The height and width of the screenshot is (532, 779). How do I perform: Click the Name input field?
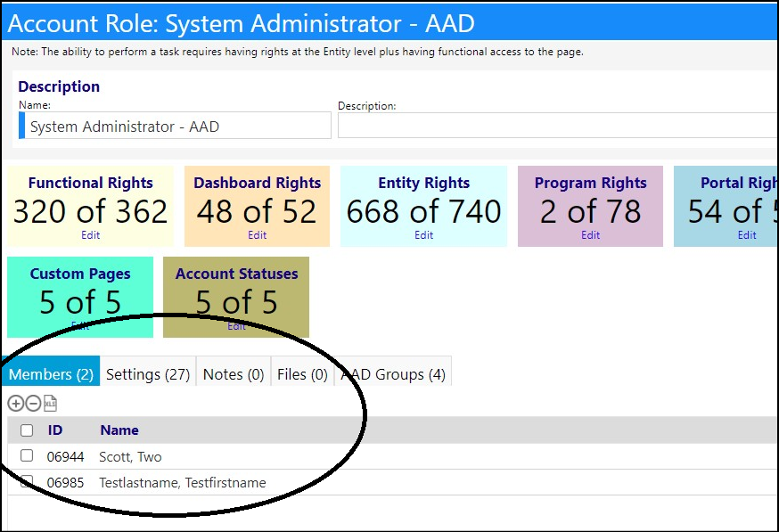click(175, 126)
